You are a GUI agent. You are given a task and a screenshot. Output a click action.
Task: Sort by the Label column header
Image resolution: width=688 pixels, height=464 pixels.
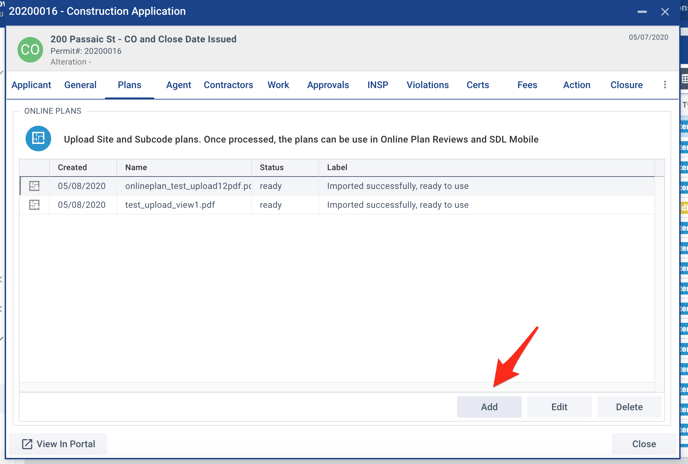(x=486, y=167)
